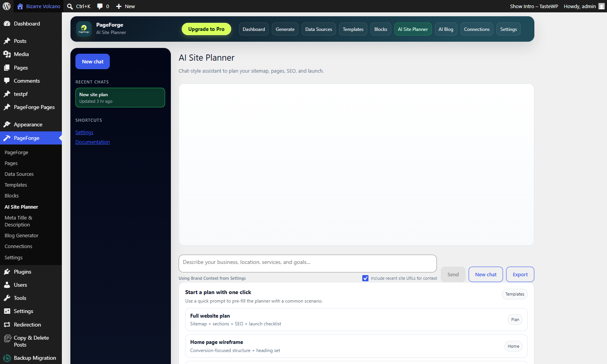The height and width of the screenshot is (364, 607).
Task: Open the Howdy, admin account menu
Action: click(x=584, y=6)
